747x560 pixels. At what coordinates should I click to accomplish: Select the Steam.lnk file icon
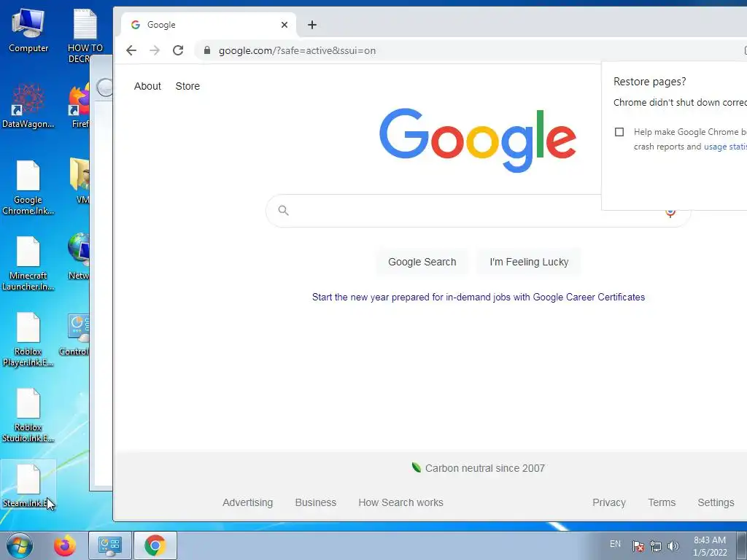[28, 485]
